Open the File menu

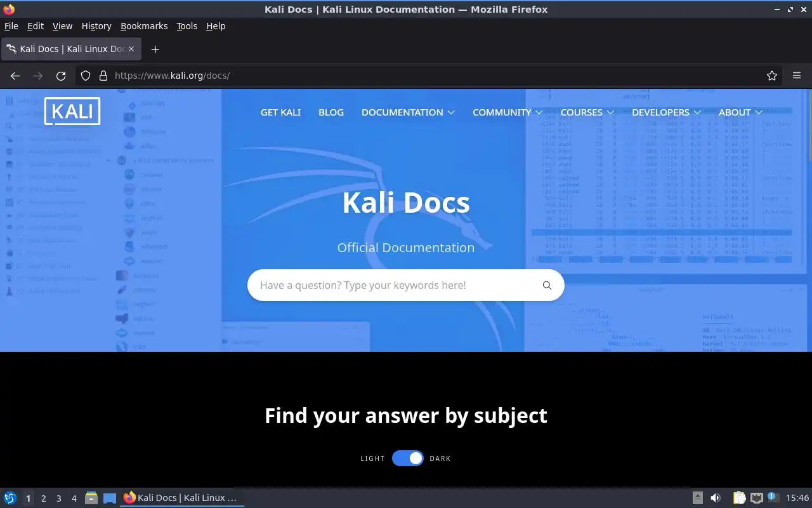[x=11, y=26]
